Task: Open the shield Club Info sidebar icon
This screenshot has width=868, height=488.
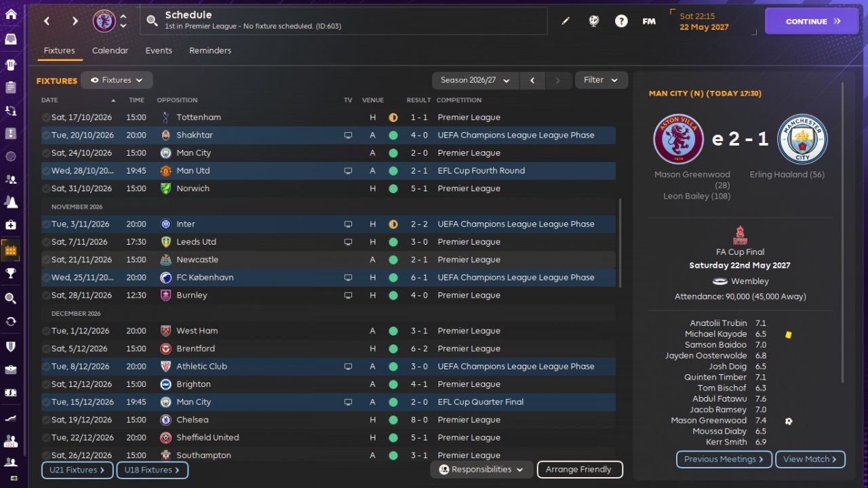Action: pos(11,346)
